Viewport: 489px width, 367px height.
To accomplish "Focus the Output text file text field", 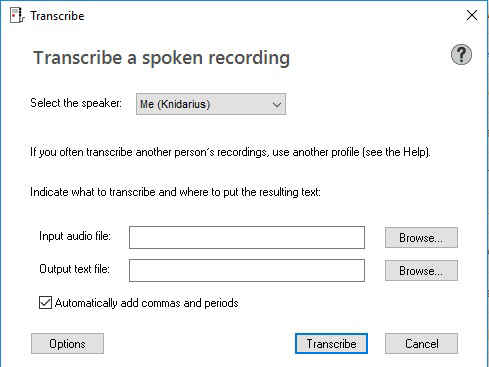I will coord(247,270).
